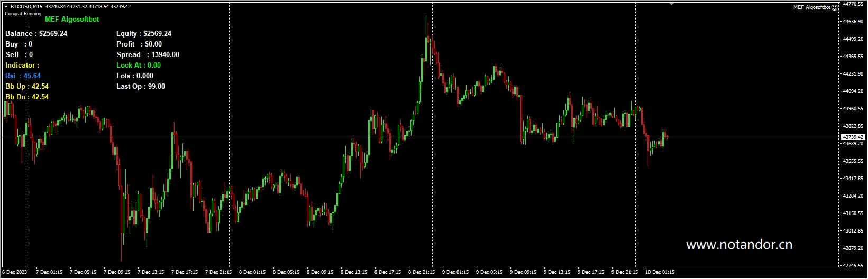Click the 9 Dec 21:15 time axis label
Viewport: 868px width, 279px height.
click(x=625, y=272)
